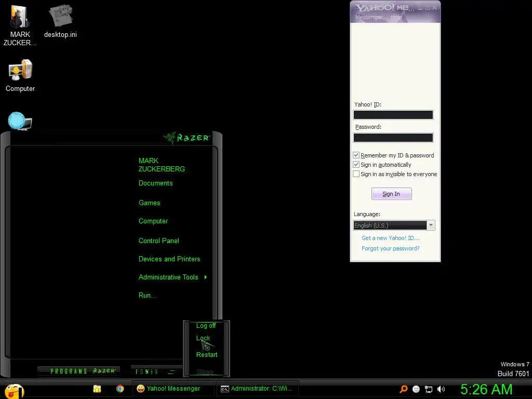The image size is (532, 399).
Task: Open the MARK ZUCKER... desktop folder icon
Action: pos(20,24)
